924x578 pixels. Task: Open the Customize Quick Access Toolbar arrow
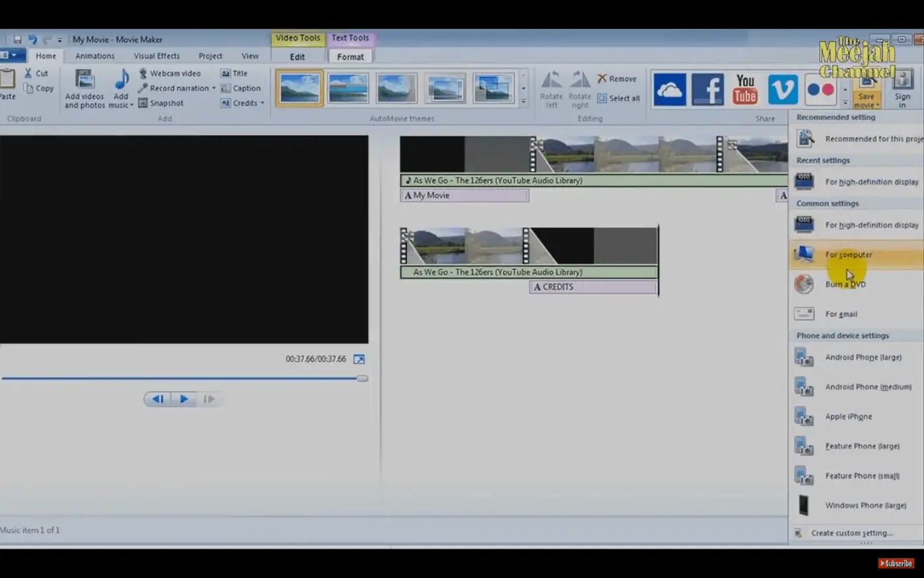click(59, 40)
